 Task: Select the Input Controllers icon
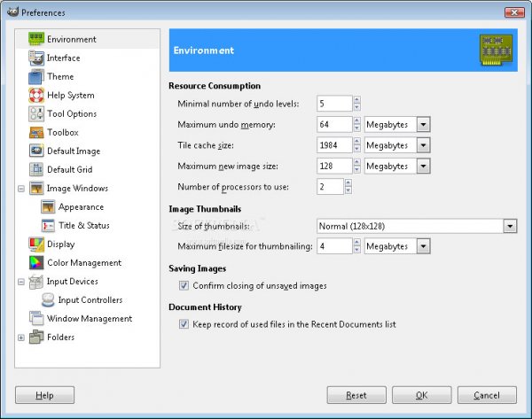click(x=48, y=300)
